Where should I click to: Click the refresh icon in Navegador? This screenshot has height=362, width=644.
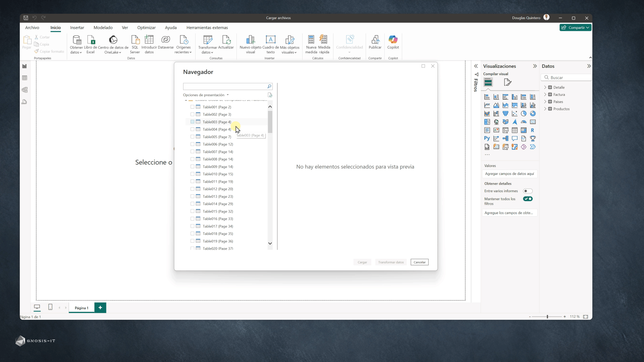pos(270,95)
